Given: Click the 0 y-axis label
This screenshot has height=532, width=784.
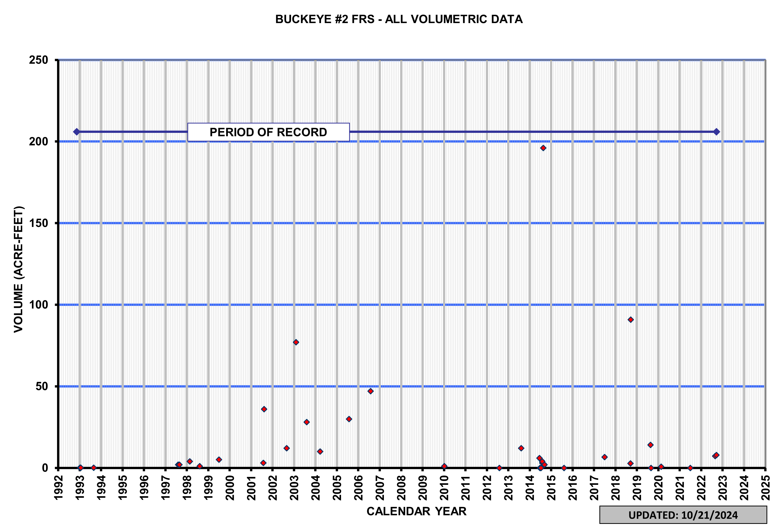Looking at the screenshot, I should [x=45, y=468].
